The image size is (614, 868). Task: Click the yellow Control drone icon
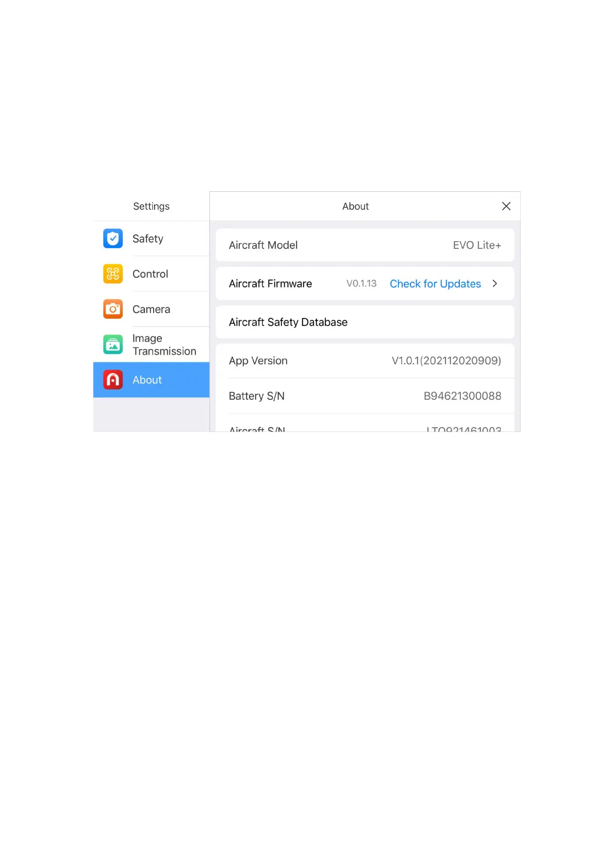[x=113, y=274]
